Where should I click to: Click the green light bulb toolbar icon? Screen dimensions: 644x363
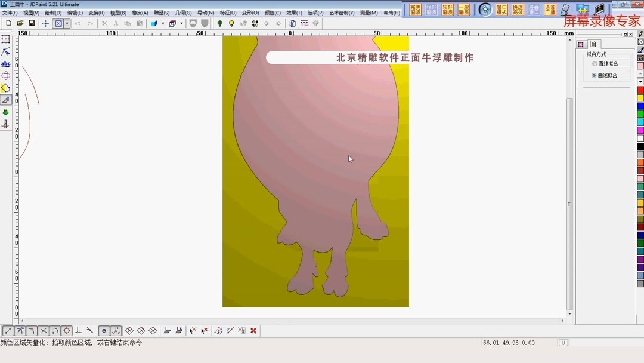[x=221, y=23]
